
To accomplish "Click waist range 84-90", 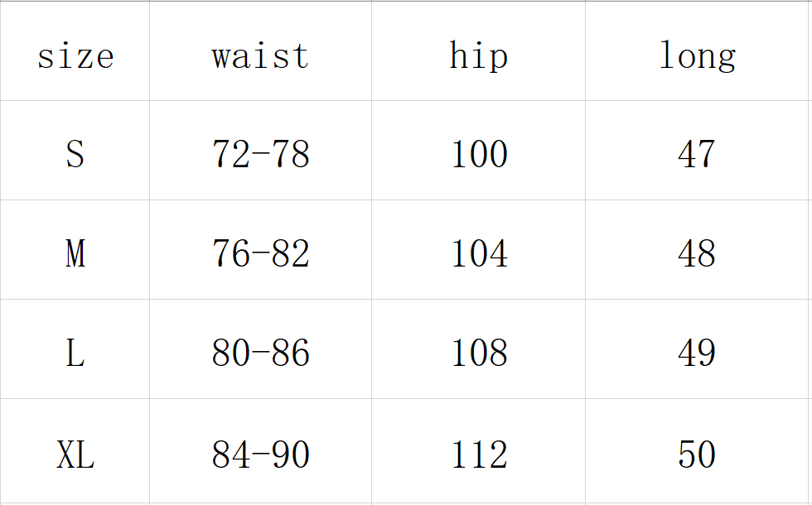I will click(x=260, y=454).
